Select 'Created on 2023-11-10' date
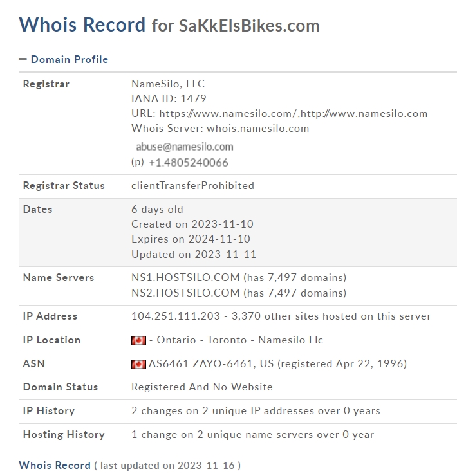 (192, 224)
